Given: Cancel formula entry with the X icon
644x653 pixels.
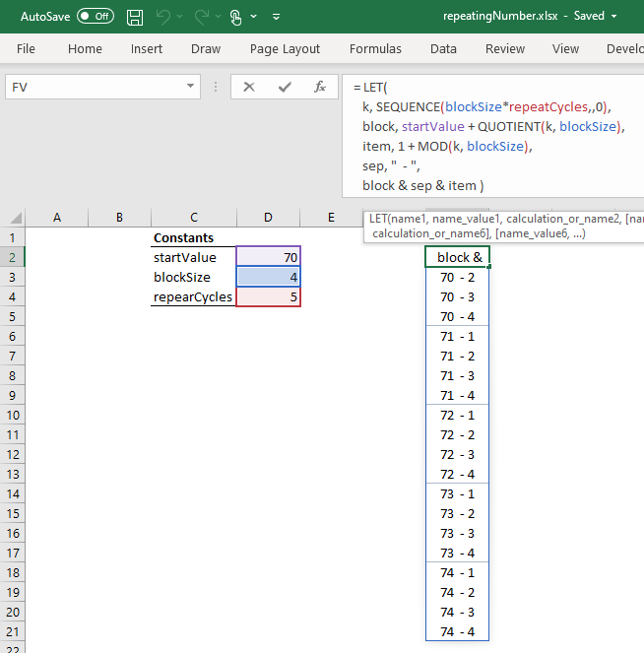Looking at the screenshot, I should pos(249,87).
